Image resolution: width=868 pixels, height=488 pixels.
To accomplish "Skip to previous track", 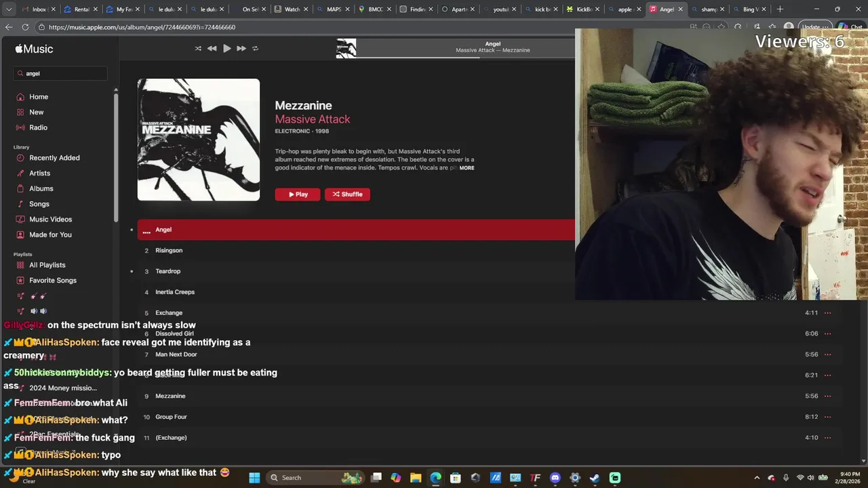I will coord(212,48).
